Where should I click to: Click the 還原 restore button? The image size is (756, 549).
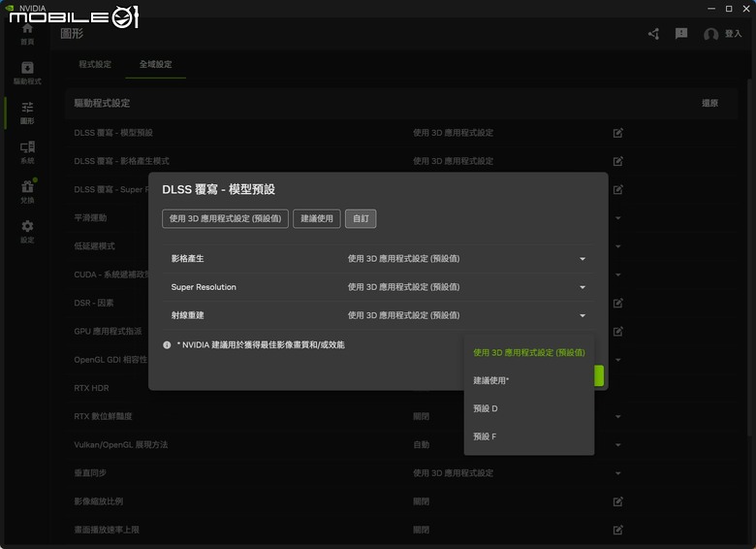(x=709, y=103)
